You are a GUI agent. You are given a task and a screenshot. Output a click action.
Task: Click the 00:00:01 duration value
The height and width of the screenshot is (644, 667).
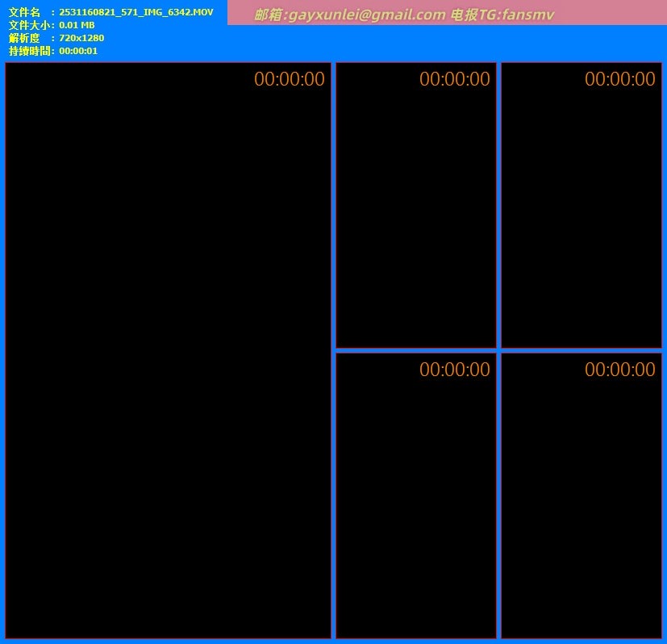(x=78, y=51)
